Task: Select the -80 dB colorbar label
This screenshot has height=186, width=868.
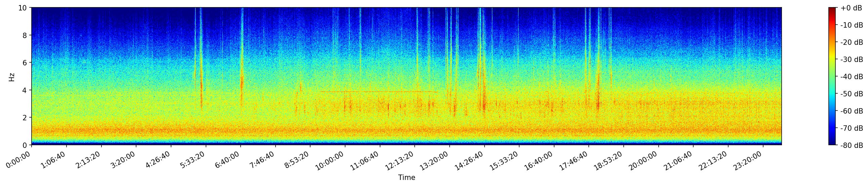Action: (x=852, y=146)
